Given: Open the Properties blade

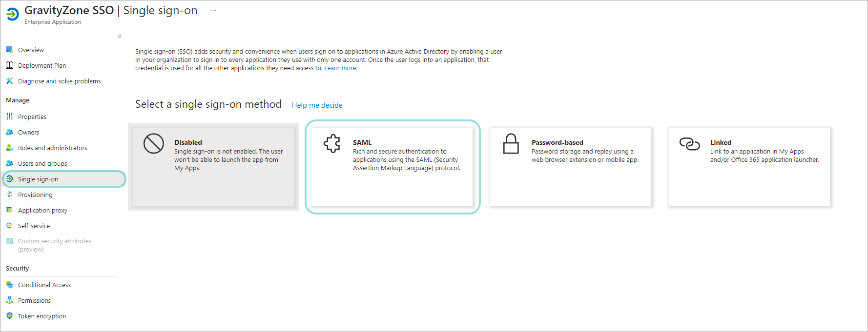Looking at the screenshot, I should 32,117.
